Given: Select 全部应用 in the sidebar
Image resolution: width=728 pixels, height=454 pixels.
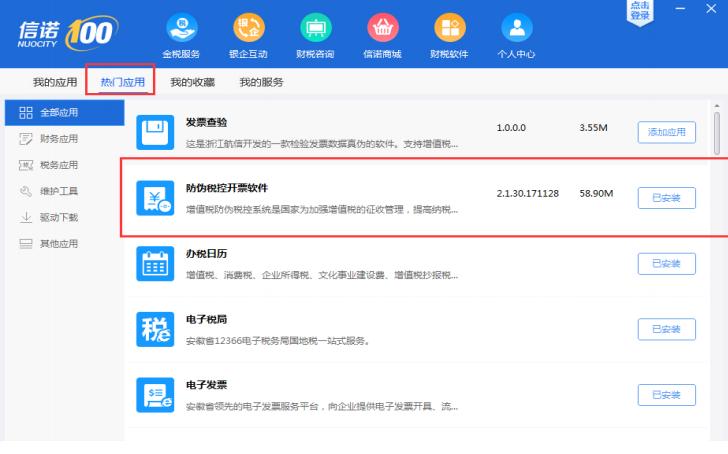Looking at the screenshot, I should click(65, 112).
